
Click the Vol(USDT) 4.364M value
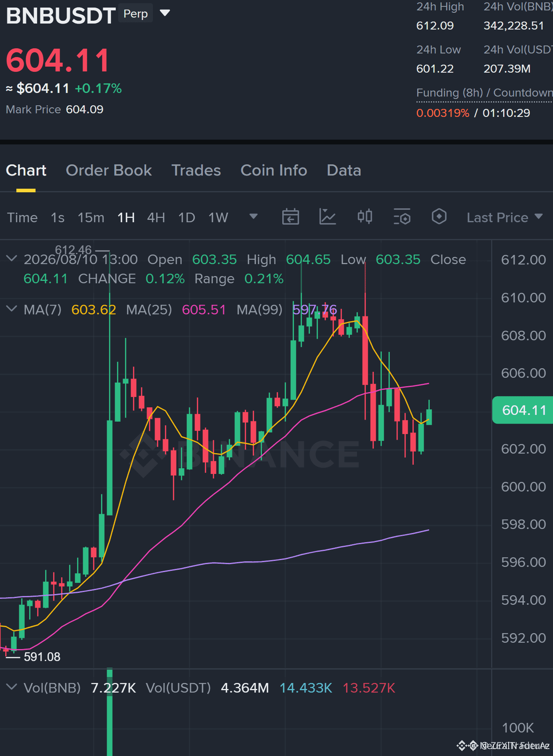[245, 688]
